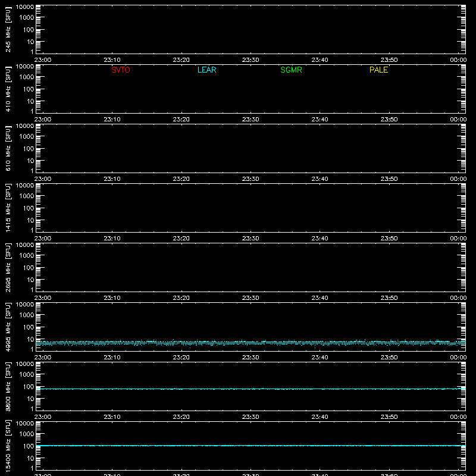Click 23:30 tick label under 610 MHz panel
476x476 pixels.
point(250,179)
